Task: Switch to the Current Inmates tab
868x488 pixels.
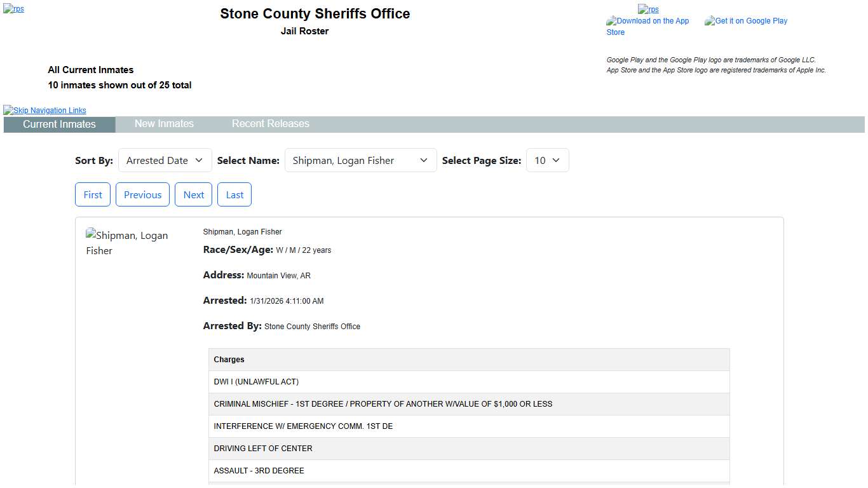Action: pos(59,125)
